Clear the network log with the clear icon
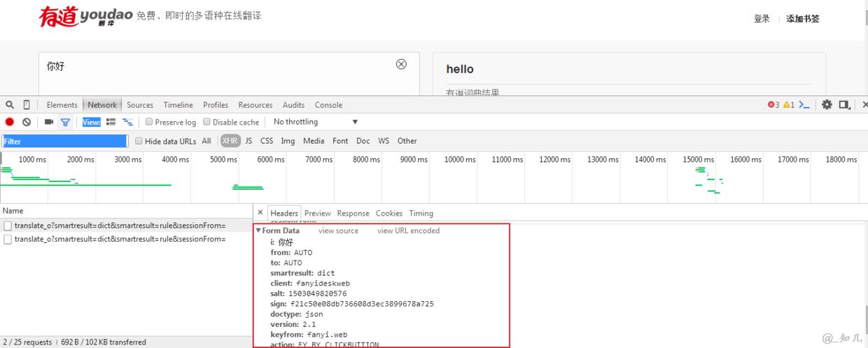This screenshot has height=348, width=868. [26, 123]
